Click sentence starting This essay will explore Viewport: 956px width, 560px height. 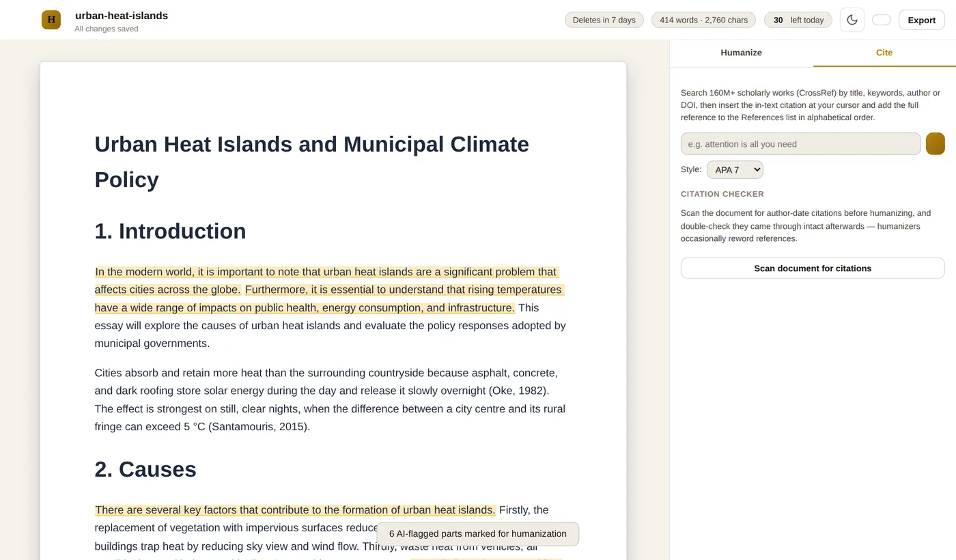pos(330,326)
